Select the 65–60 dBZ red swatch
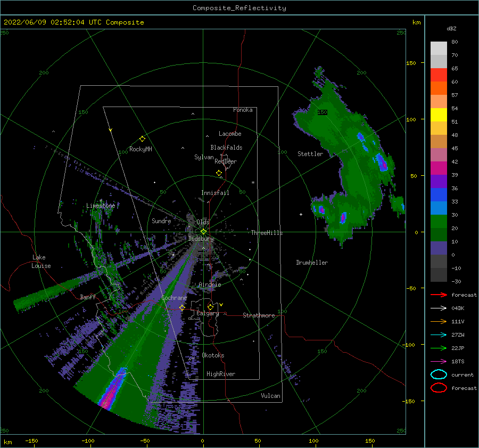Screen dimensions: 479x448 click(x=439, y=75)
